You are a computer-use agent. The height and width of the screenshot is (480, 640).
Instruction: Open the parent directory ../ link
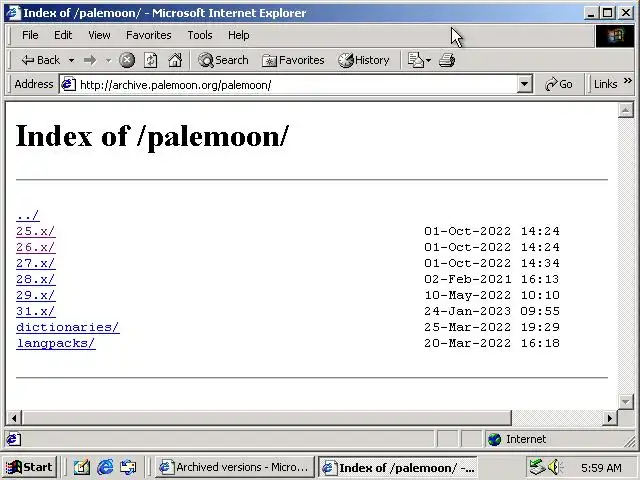tap(28, 215)
